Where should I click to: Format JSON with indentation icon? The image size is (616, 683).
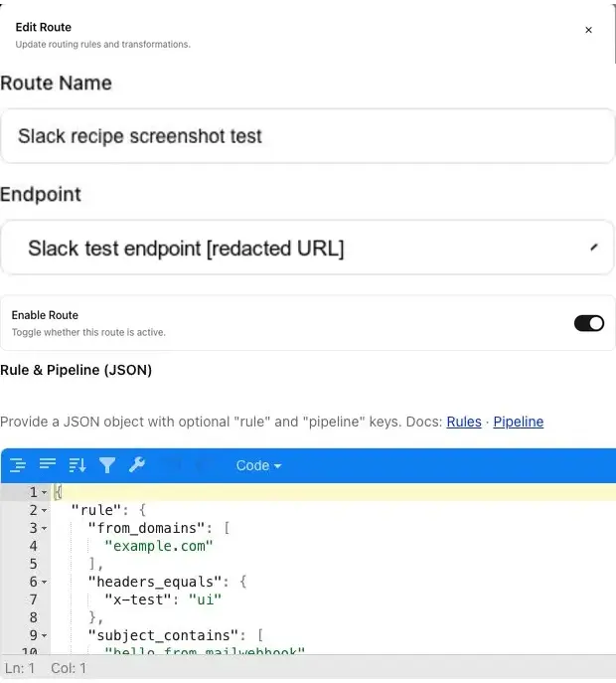pos(18,465)
